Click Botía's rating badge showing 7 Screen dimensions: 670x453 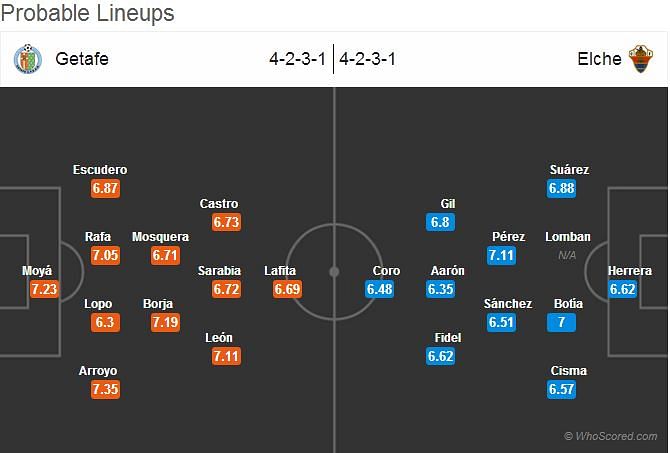click(x=561, y=322)
